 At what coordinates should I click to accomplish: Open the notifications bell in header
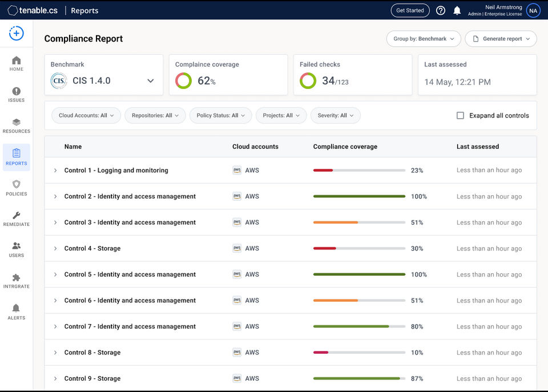click(457, 10)
